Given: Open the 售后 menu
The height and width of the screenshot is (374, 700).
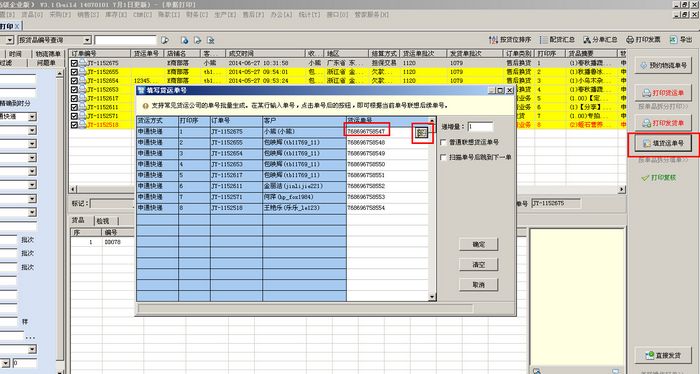Looking at the screenshot, I should 253,15.
